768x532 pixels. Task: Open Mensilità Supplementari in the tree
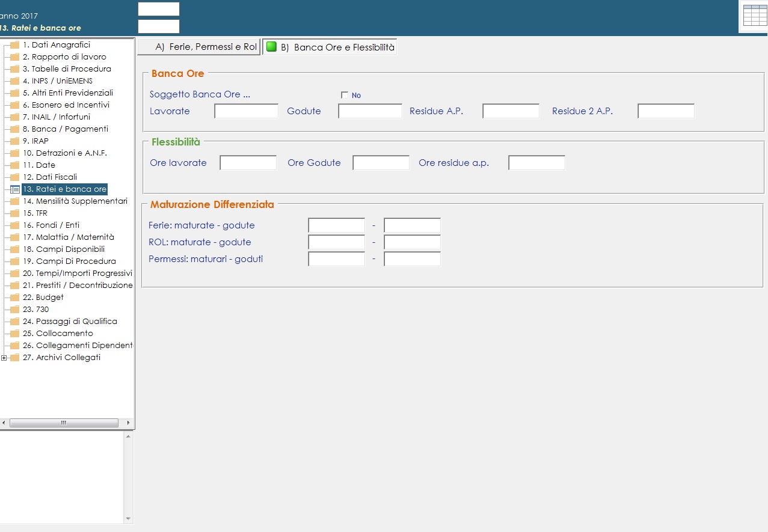75,201
